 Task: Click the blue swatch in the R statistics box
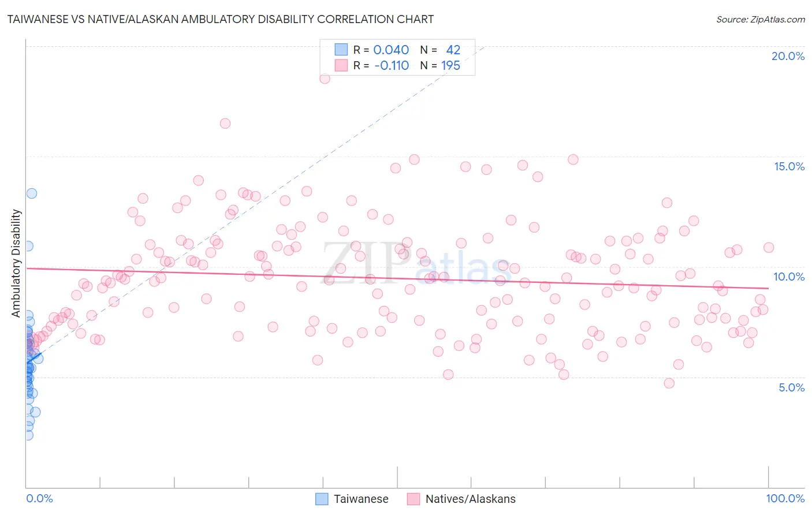click(x=341, y=50)
